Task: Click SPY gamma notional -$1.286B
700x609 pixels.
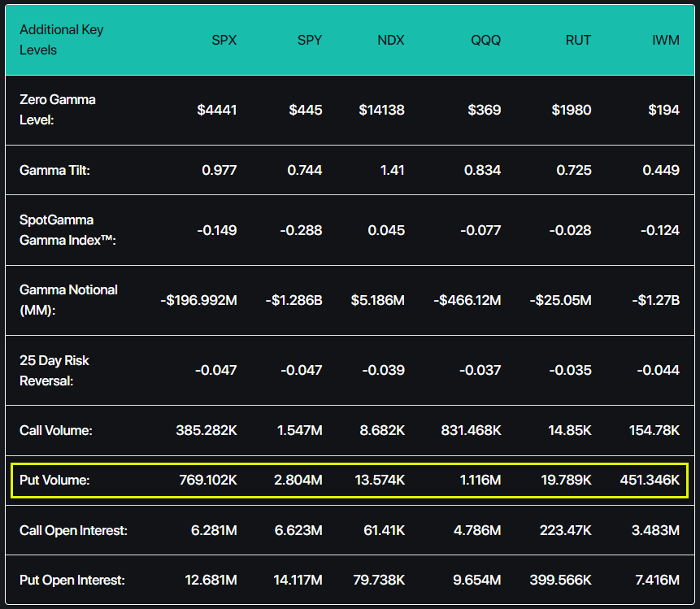Action: point(293,300)
